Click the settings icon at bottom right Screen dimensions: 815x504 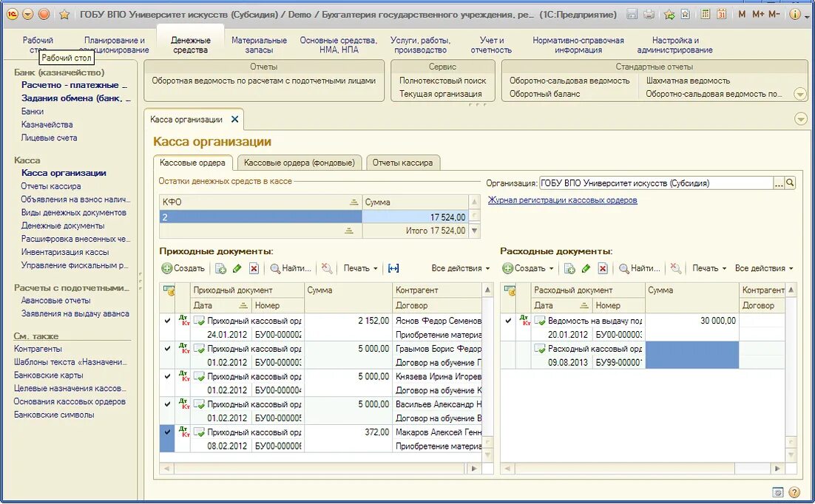pos(777,492)
